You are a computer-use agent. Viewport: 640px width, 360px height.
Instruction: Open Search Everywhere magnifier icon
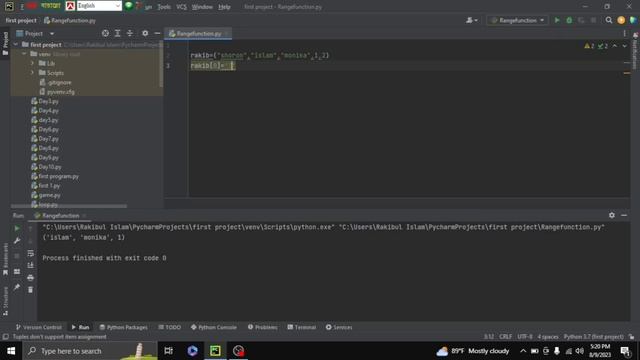coord(609,20)
